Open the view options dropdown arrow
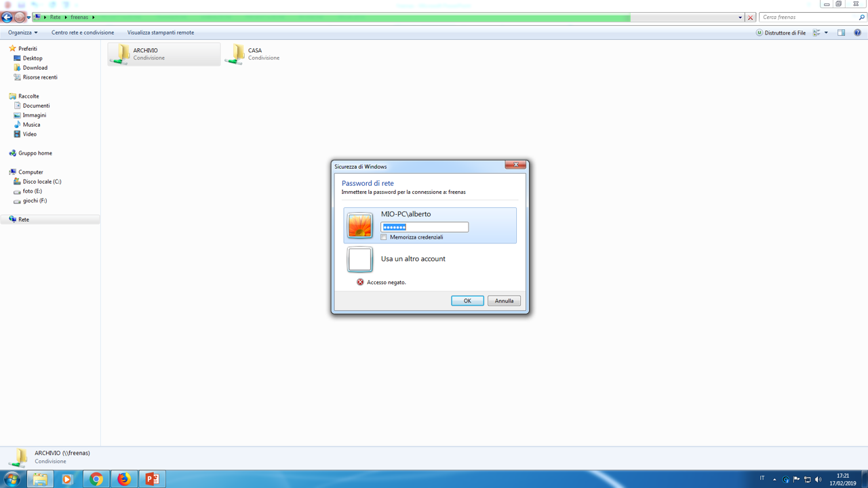The width and height of the screenshot is (868, 488). click(826, 33)
